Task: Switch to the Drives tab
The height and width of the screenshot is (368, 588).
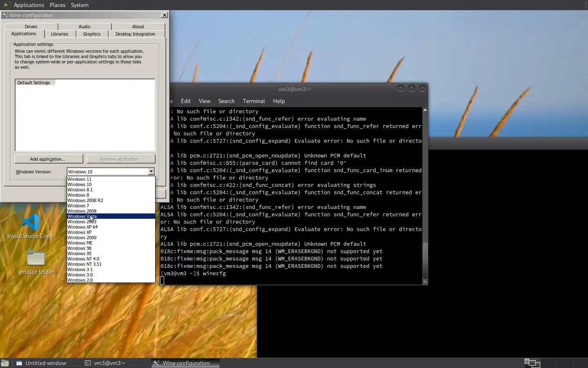Action: pos(31,27)
